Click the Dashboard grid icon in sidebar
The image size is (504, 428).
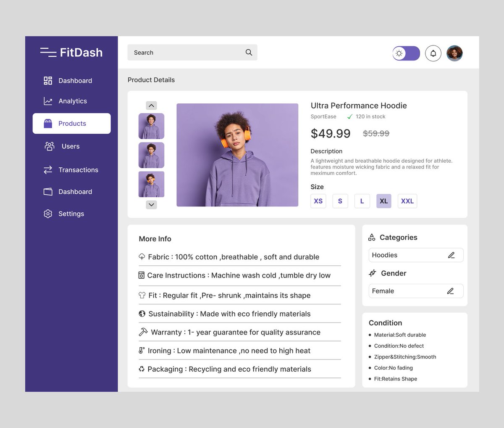pyautogui.click(x=48, y=81)
